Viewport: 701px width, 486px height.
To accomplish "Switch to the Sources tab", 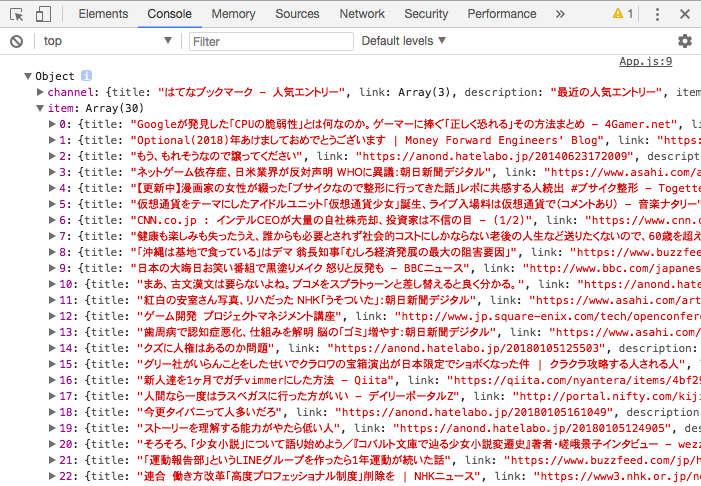I will pyautogui.click(x=297, y=14).
